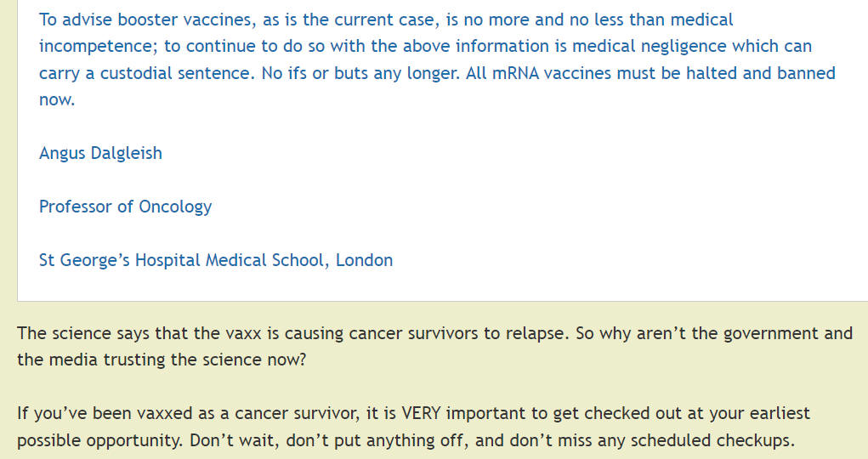Click the capitalized word 'VERY'
This screenshot has width=868, height=459.
pos(422,414)
